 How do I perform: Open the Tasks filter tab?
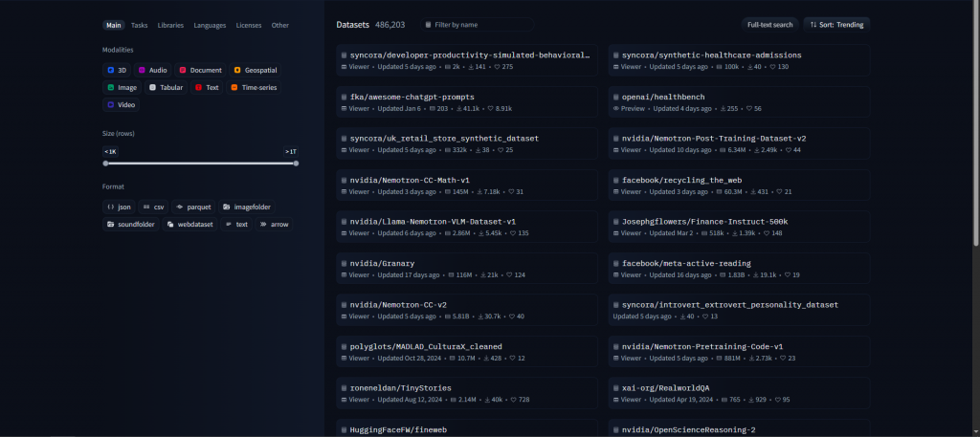tap(140, 25)
